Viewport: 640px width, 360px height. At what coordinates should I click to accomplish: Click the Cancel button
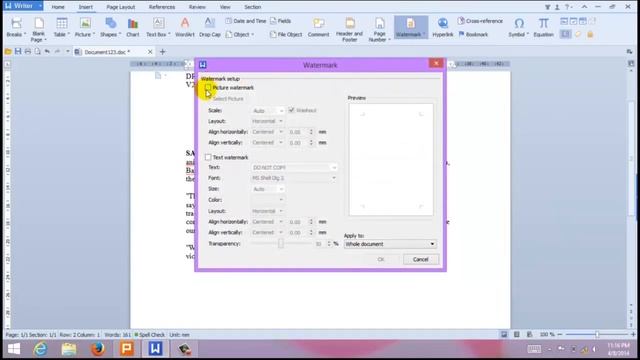(x=420, y=259)
